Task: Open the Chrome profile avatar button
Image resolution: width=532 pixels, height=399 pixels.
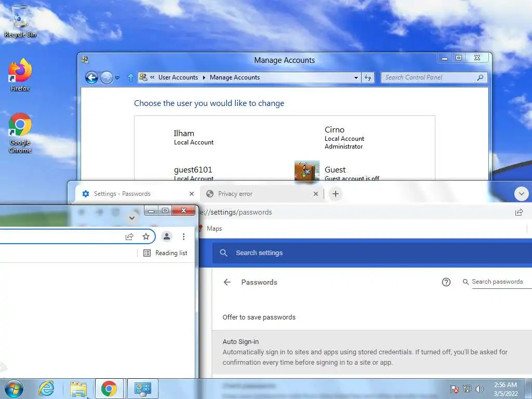Action: coord(167,236)
